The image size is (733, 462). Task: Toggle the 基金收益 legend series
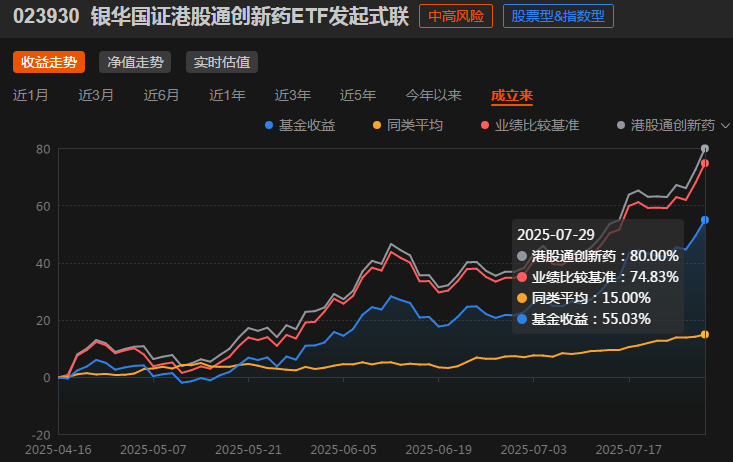point(300,125)
